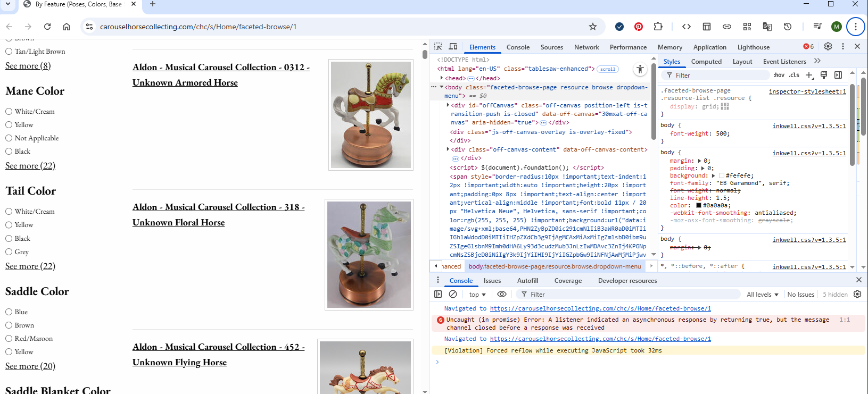868x394 pixels.
Task: Click See more (8) link
Action: (28, 66)
